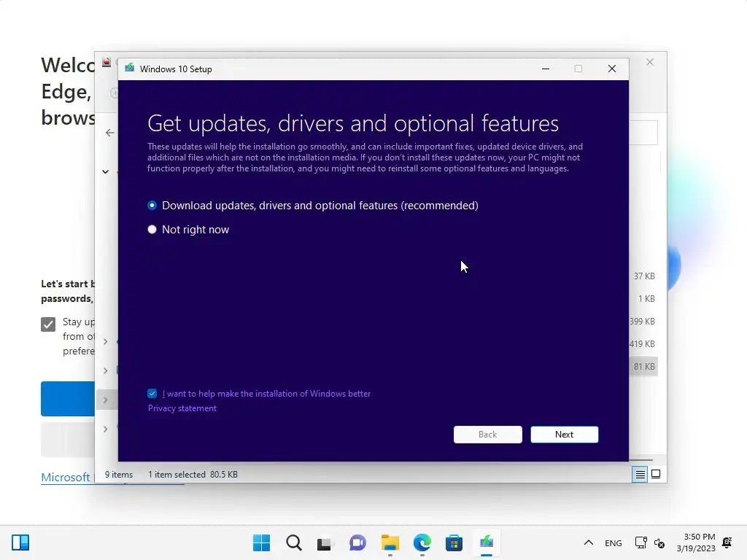Open muted volume tray icon

pos(659,542)
